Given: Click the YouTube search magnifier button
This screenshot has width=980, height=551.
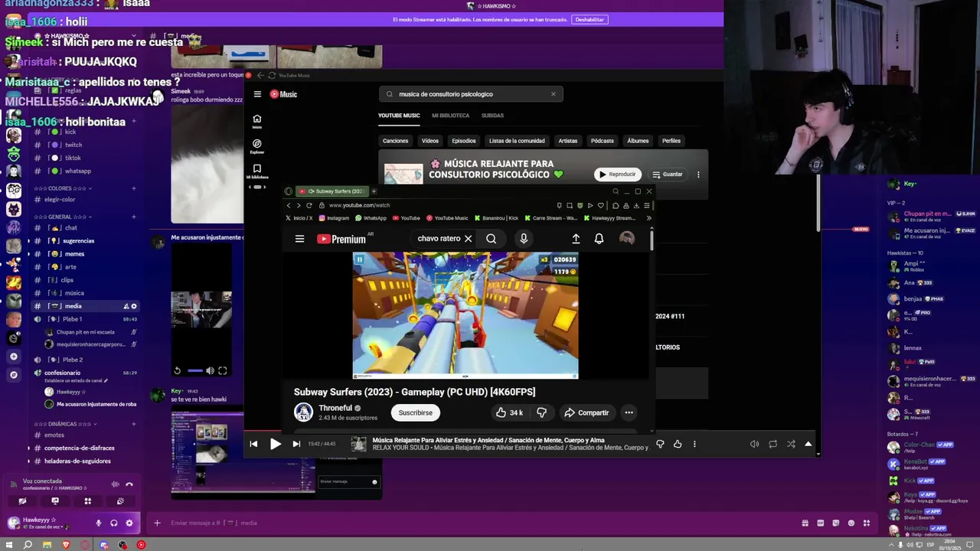Looking at the screenshot, I should [491, 239].
